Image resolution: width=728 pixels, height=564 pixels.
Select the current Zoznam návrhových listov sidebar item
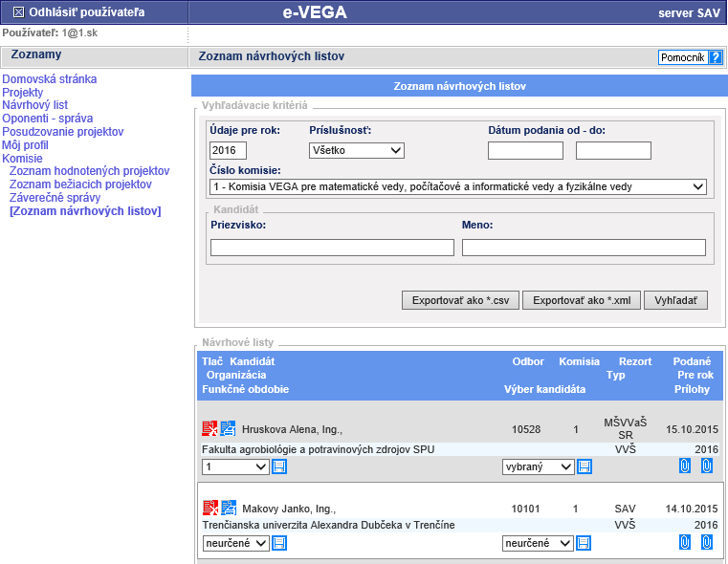85,211
